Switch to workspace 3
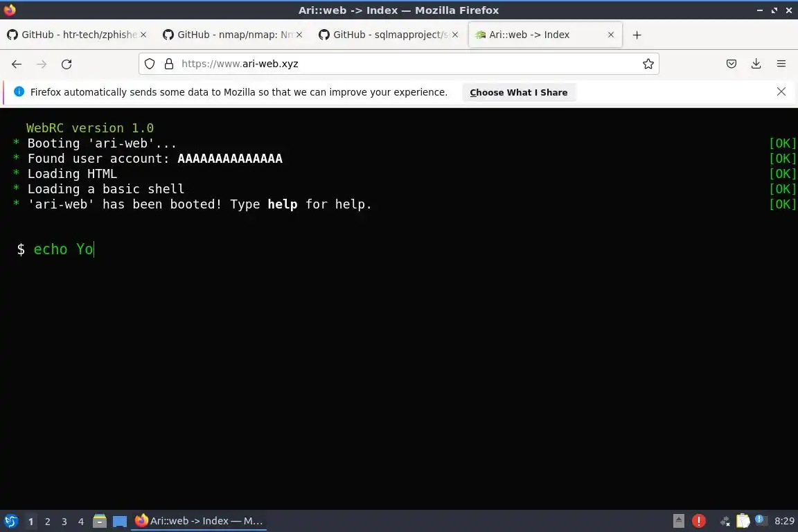The height and width of the screenshot is (532, 798). (64, 522)
